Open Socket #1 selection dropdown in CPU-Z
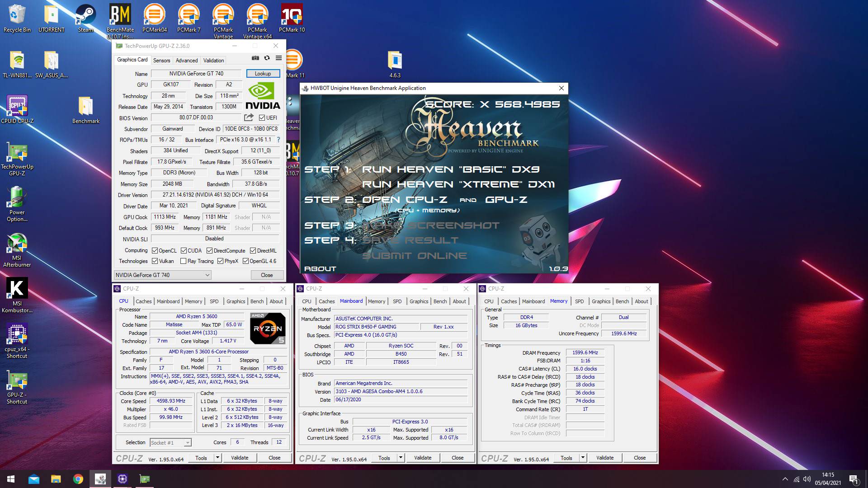 170,442
